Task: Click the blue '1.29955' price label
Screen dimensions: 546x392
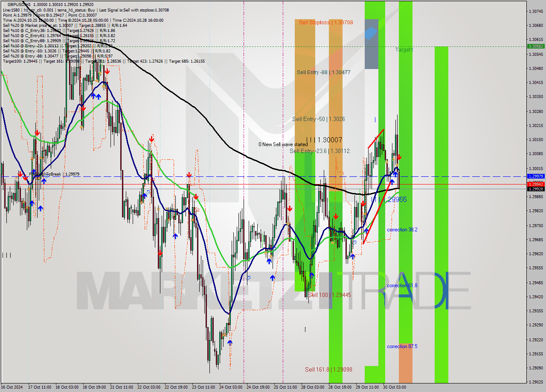Action: point(395,199)
